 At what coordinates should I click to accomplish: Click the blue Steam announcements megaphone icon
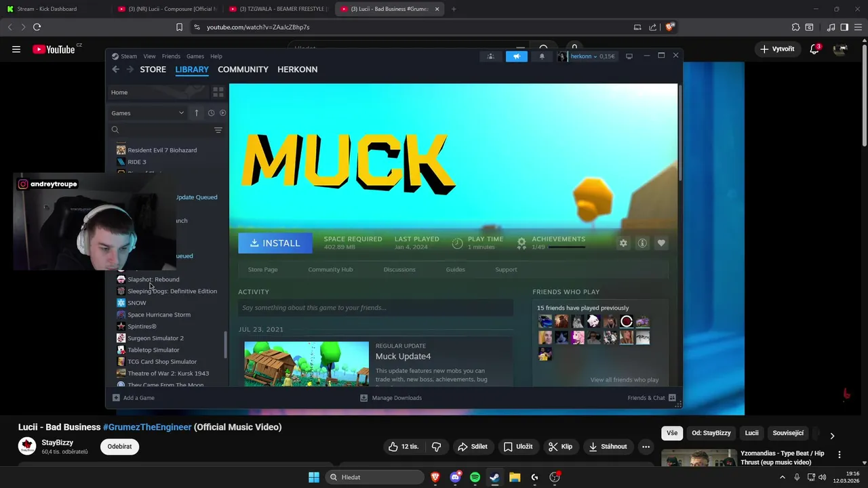tap(516, 56)
